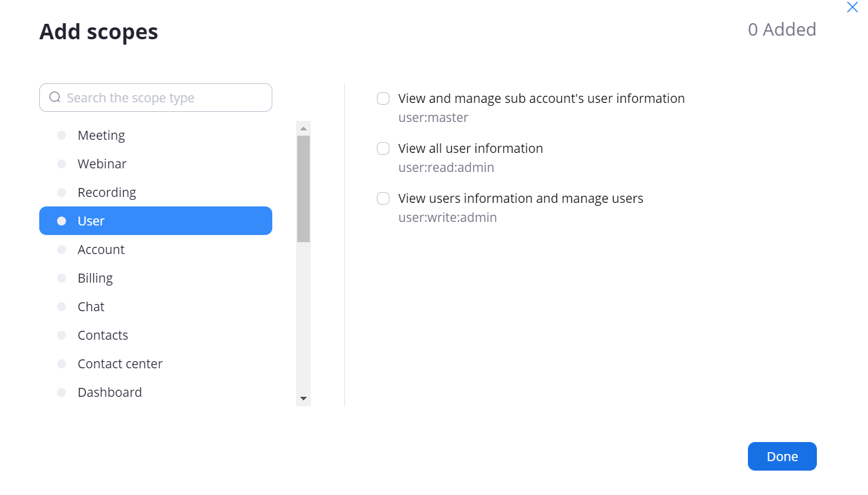
Task: Open Contacts scope type
Action: point(103,336)
